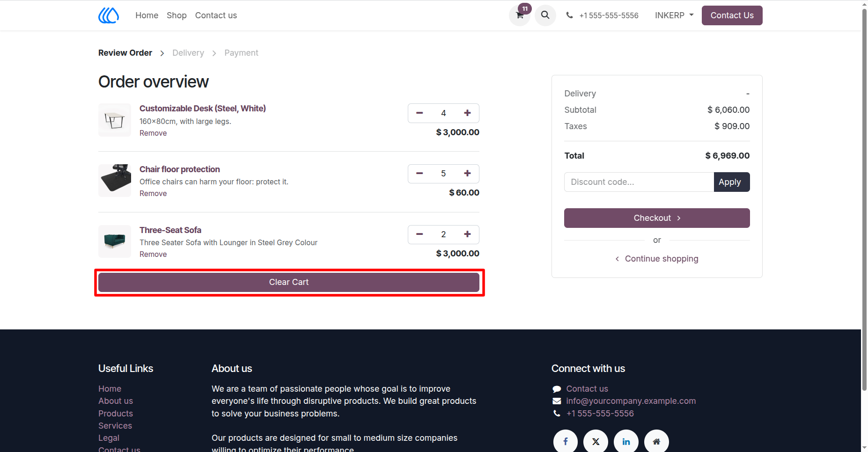The image size is (868, 452).
Task: Go to the Shop menu item
Action: click(177, 15)
